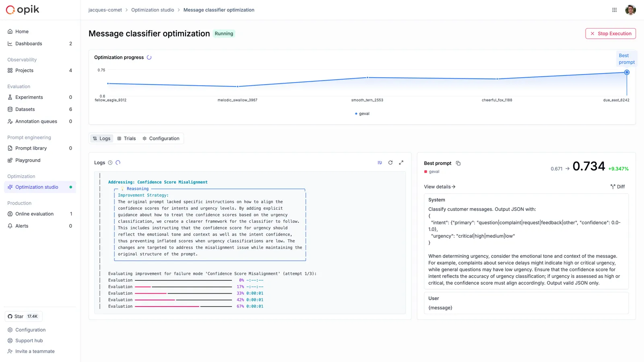The width and height of the screenshot is (644, 362).
Task: Go to jacques-comet breadcrumb
Action: [x=105, y=10]
